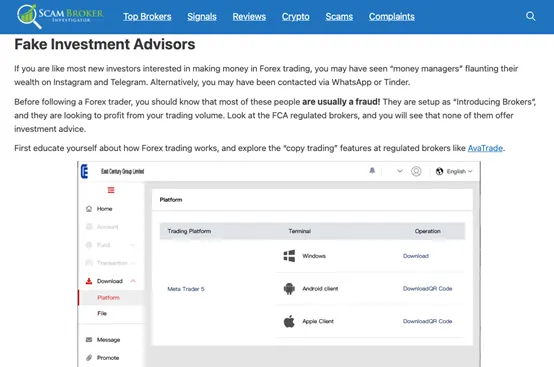Click the Operation column header
The width and height of the screenshot is (554, 367).
coord(428,231)
